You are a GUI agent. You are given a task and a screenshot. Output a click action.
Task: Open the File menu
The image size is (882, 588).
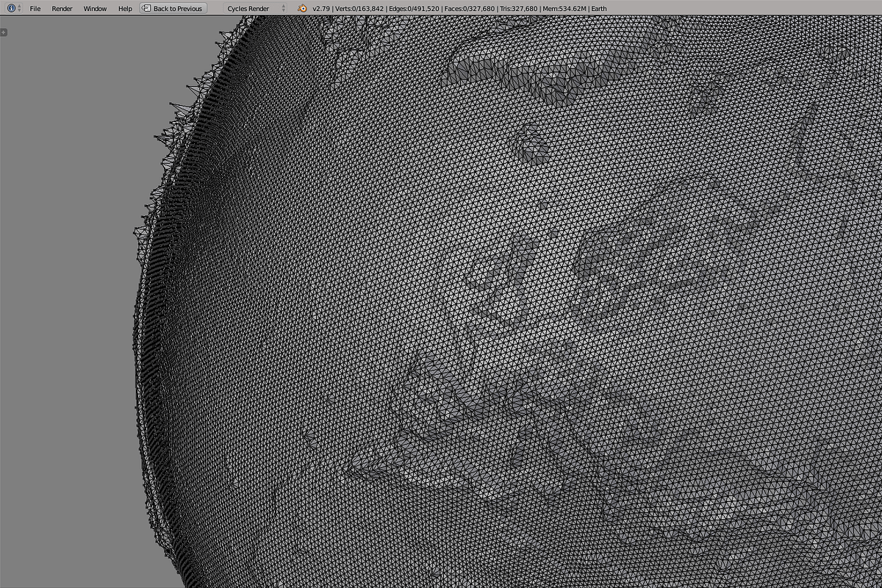(35, 8)
